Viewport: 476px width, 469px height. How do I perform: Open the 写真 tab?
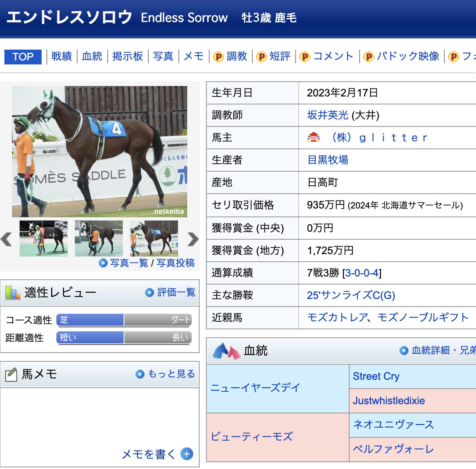tap(163, 56)
